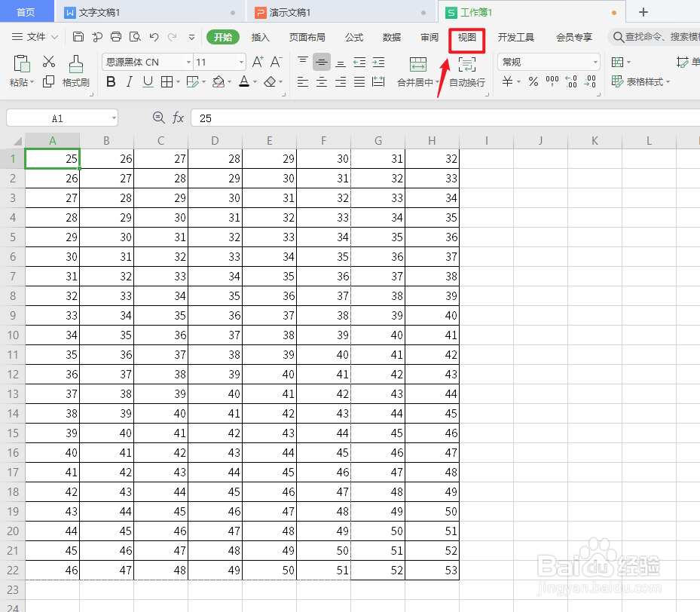700x612 pixels.
Task: Open the 数据 ribbon tab
Action: point(392,37)
